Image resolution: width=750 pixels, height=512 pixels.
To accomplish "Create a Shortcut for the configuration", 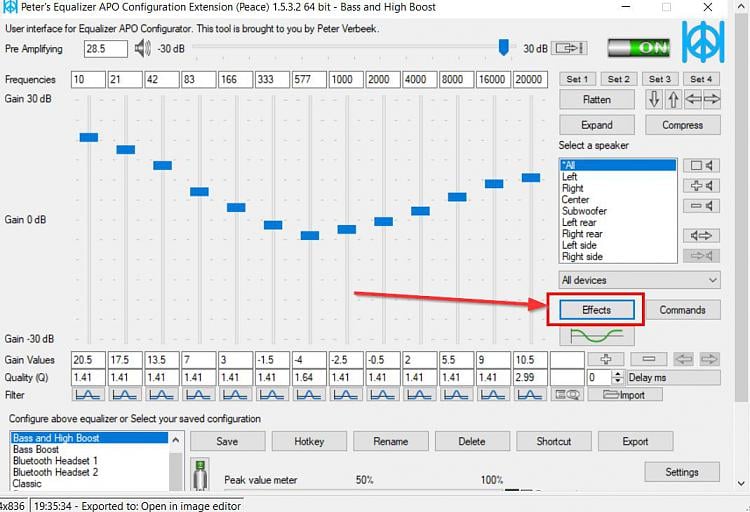I will (x=554, y=441).
